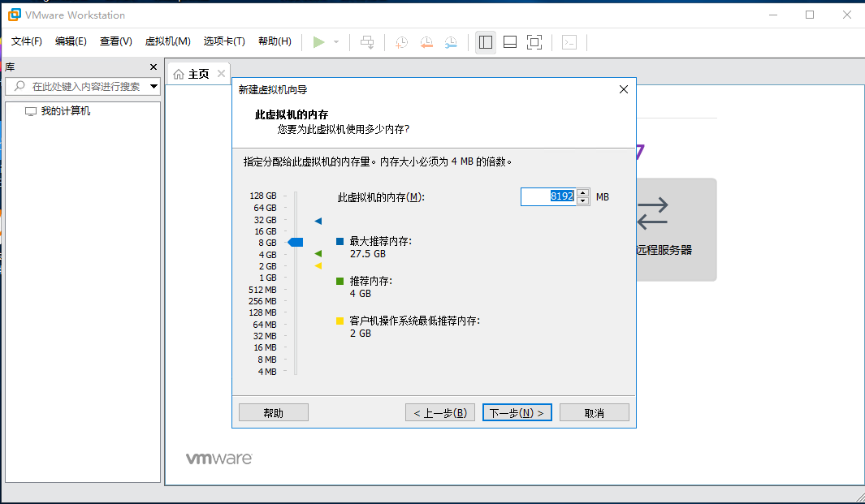Close the library panel with its X
The width and height of the screenshot is (865, 504).
pos(154,67)
